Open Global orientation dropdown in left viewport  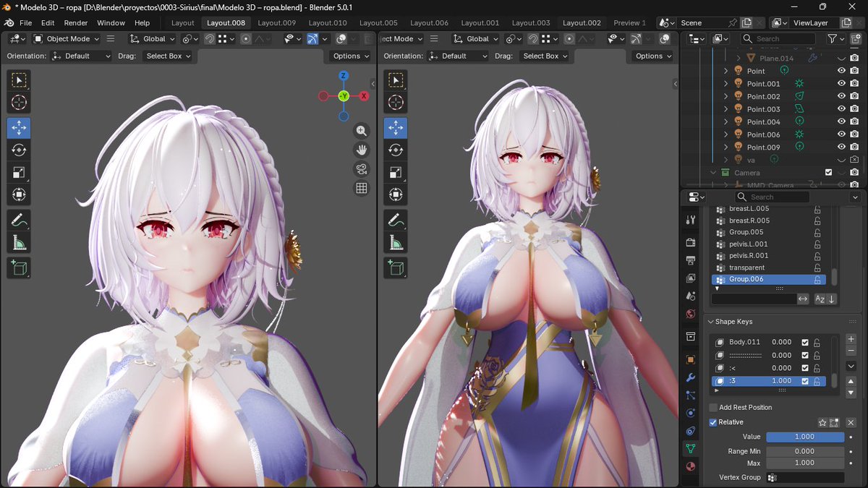click(x=152, y=39)
